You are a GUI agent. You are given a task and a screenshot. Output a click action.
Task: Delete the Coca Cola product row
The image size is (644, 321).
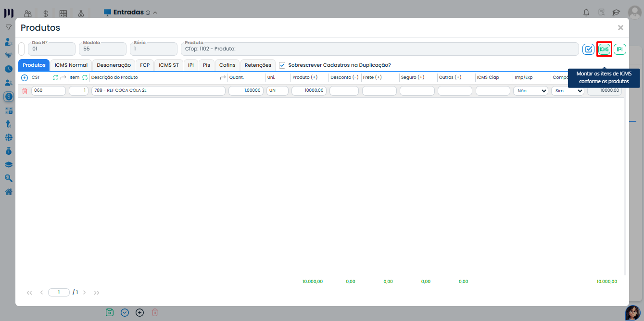click(x=25, y=91)
